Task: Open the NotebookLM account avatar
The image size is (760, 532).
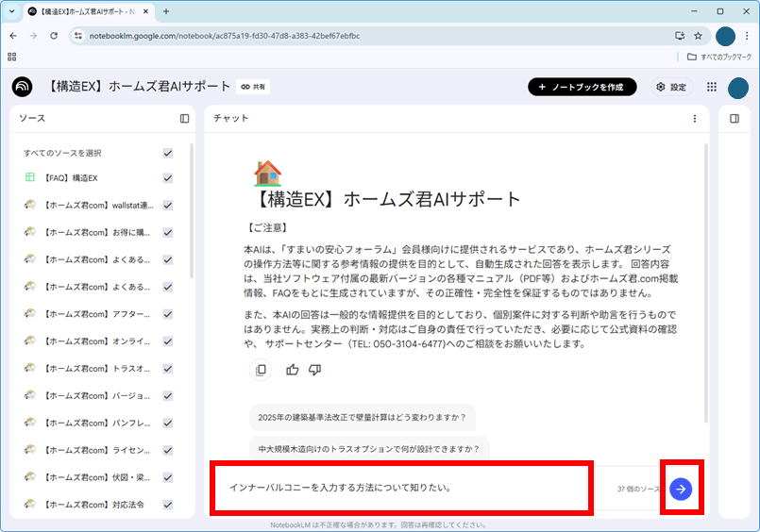Action: click(x=738, y=88)
